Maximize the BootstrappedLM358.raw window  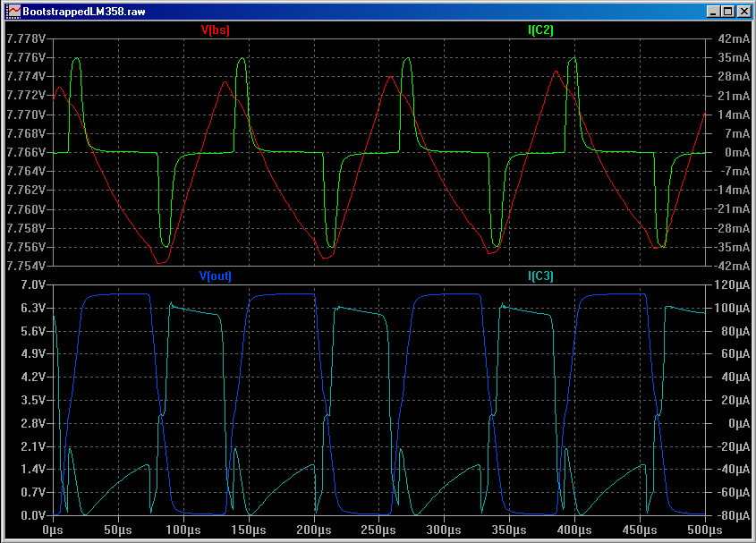point(728,11)
